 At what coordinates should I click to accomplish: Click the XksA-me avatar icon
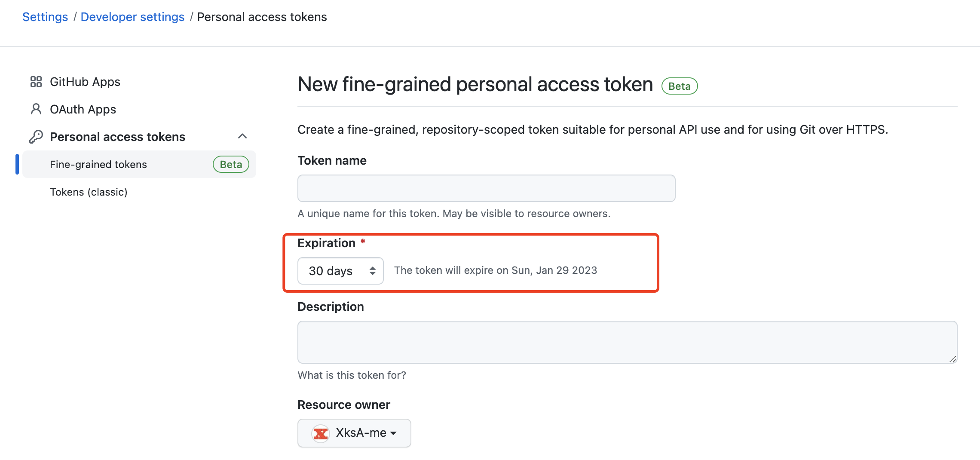pos(320,433)
